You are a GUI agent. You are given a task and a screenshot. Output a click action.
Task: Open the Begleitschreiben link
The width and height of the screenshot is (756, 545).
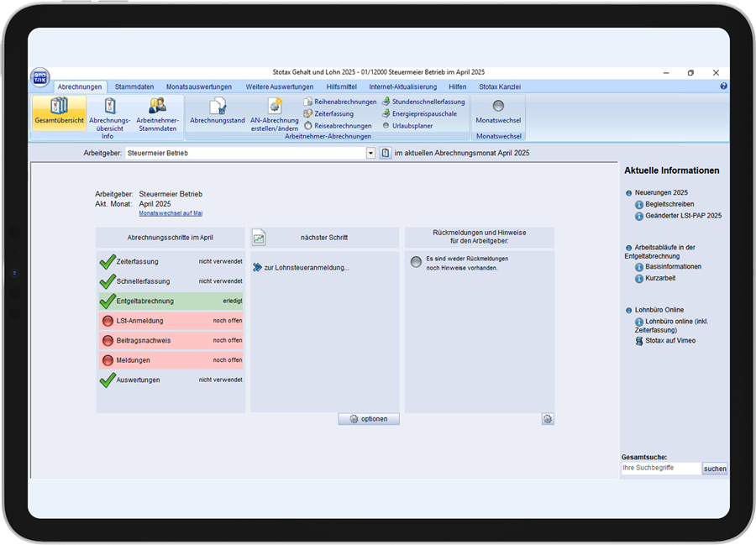[x=669, y=204]
